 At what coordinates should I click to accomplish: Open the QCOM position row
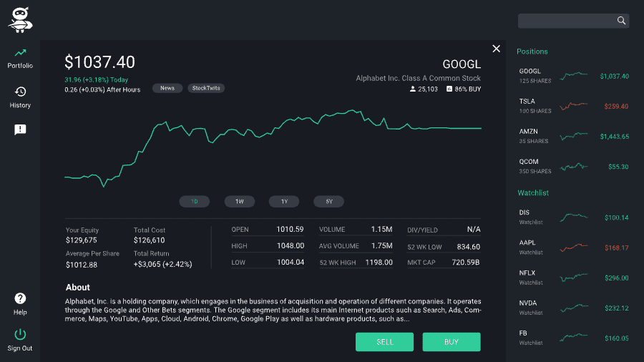573,166
